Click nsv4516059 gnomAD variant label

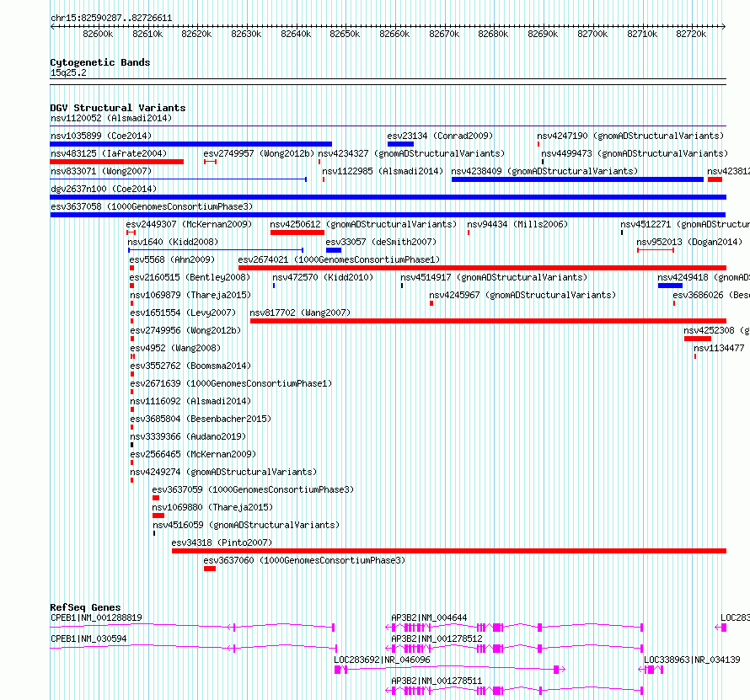tap(246, 525)
